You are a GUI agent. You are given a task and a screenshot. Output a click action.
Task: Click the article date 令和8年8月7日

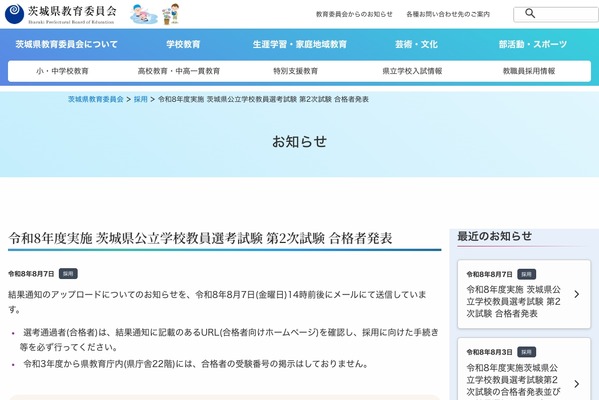[x=31, y=274]
